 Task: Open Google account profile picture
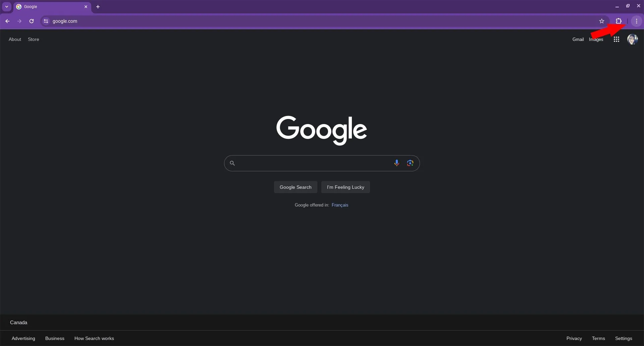[632, 40]
